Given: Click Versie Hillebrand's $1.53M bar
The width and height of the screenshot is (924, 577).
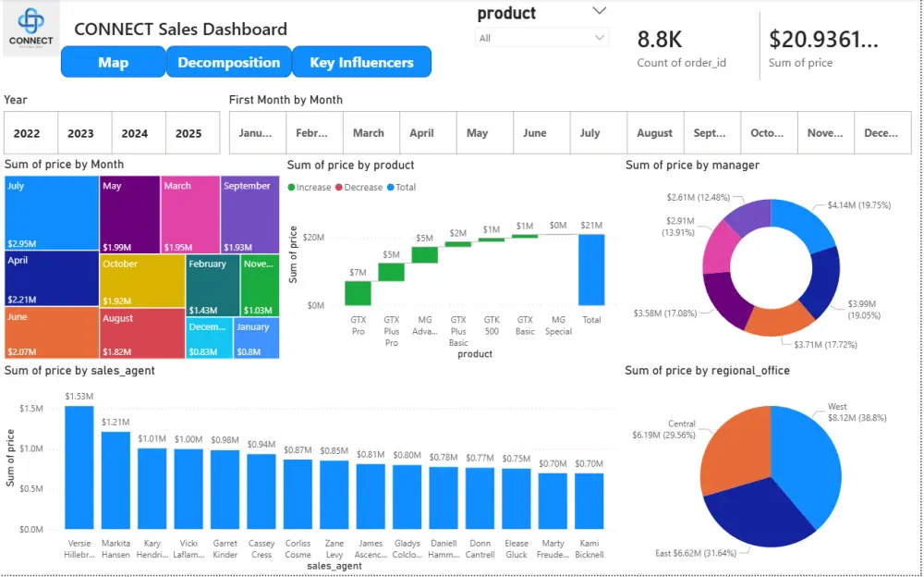Looking at the screenshot, I should (x=79, y=467).
